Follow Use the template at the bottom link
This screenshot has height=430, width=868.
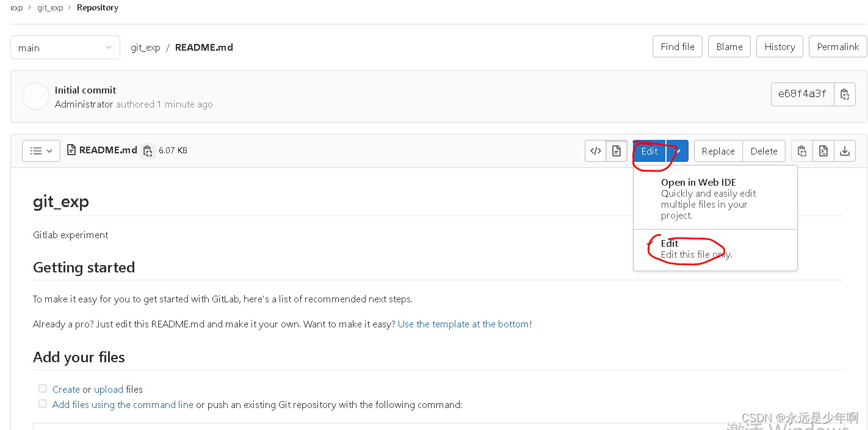[463, 324]
